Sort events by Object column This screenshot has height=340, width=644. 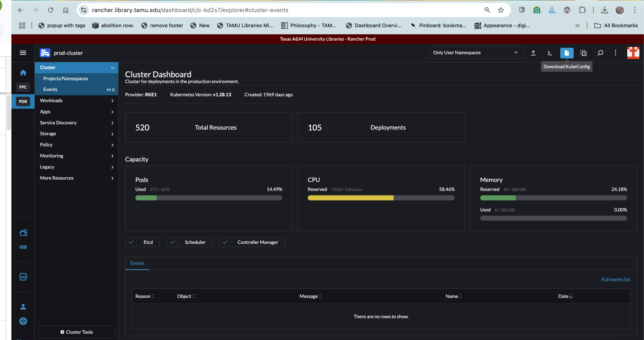click(x=186, y=296)
